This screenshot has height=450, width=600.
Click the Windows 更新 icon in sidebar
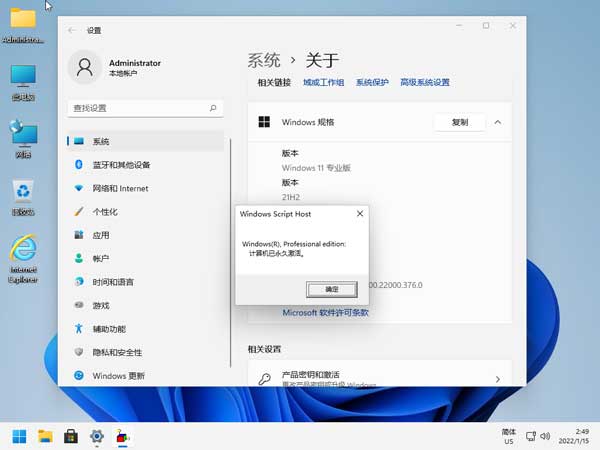[79, 376]
